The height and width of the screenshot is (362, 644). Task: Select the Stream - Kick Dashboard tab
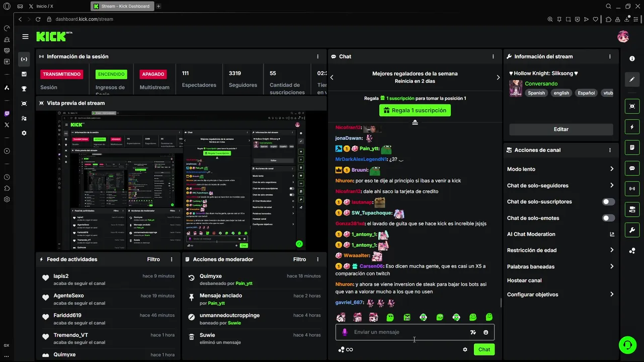(x=123, y=6)
